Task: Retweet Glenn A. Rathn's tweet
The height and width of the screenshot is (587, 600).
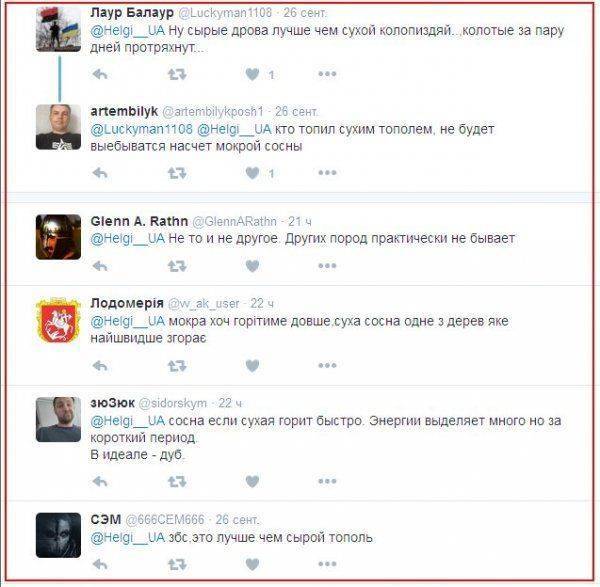Action: (x=177, y=266)
